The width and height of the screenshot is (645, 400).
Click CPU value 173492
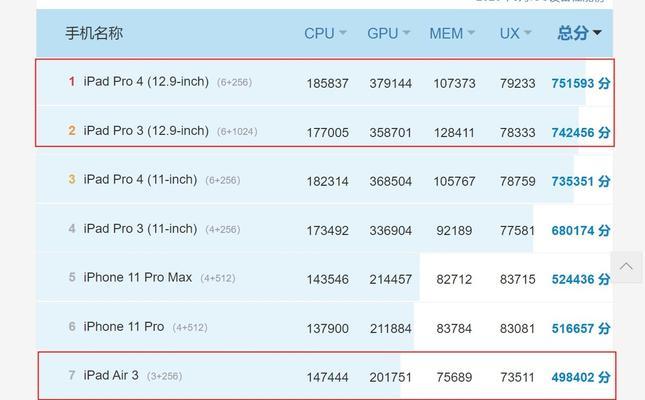tap(327, 230)
